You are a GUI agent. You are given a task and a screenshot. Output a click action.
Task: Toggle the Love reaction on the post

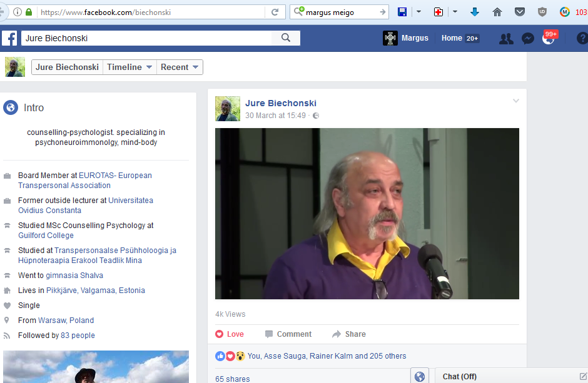coord(230,334)
